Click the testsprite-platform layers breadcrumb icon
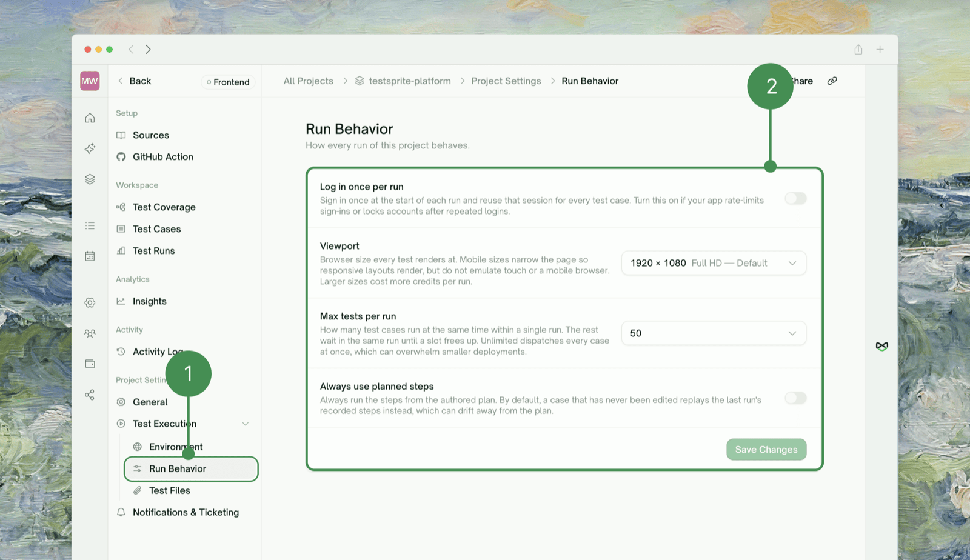The height and width of the screenshot is (560, 970). tap(360, 81)
